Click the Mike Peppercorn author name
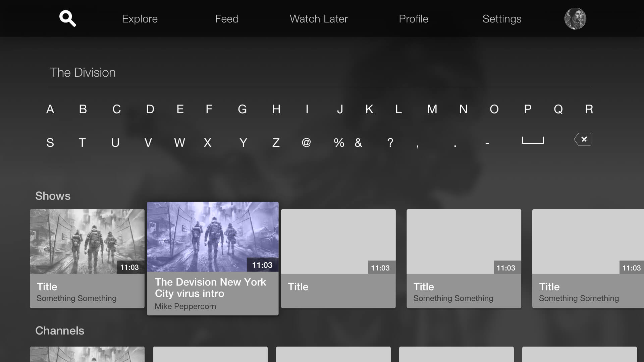The image size is (644, 362). tap(185, 306)
